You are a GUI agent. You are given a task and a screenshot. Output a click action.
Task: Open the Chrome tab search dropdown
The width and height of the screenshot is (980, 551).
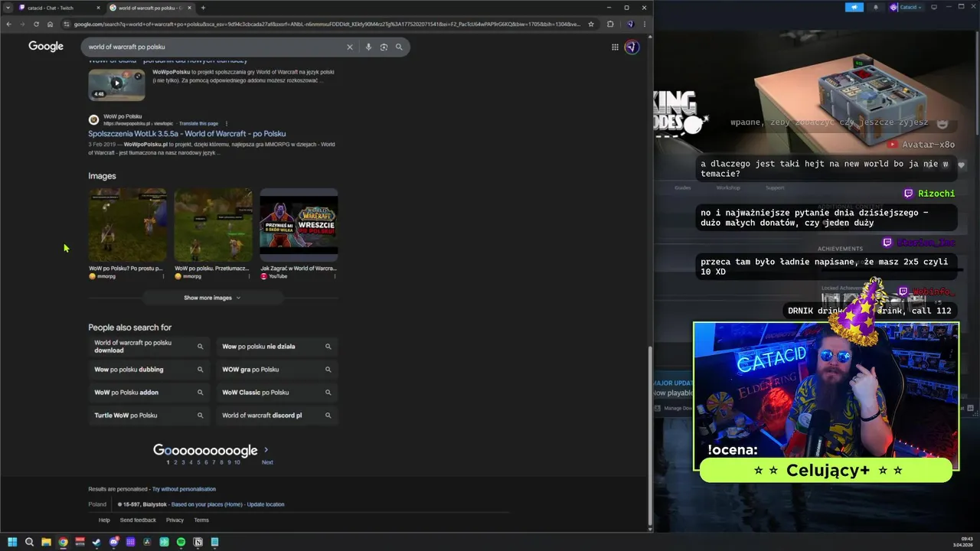coord(7,8)
